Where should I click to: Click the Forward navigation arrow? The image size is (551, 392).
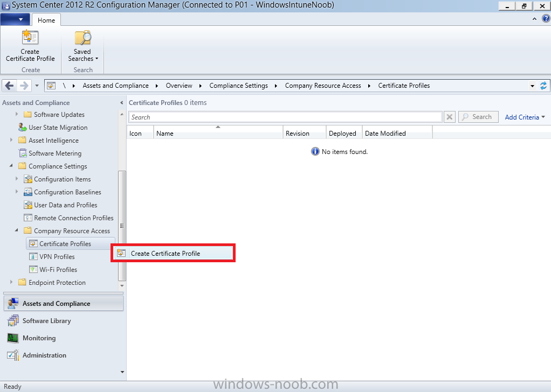24,85
